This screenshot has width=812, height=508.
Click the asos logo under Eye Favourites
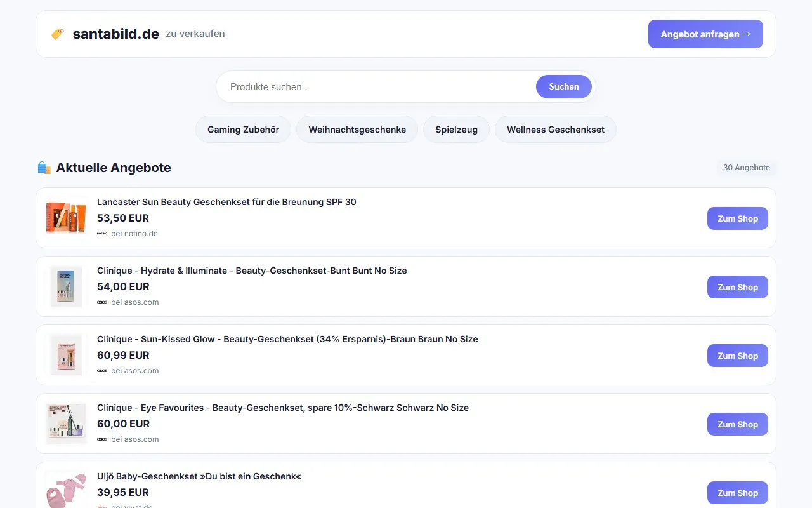click(102, 439)
